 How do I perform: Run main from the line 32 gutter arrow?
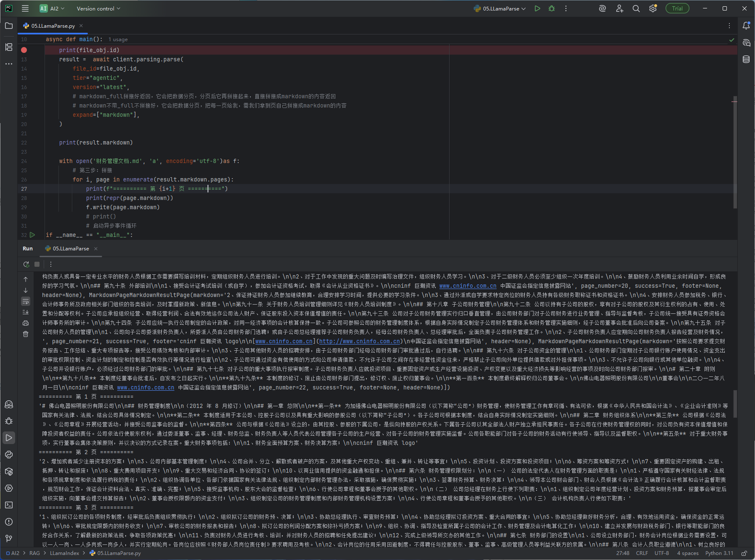click(32, 235)
